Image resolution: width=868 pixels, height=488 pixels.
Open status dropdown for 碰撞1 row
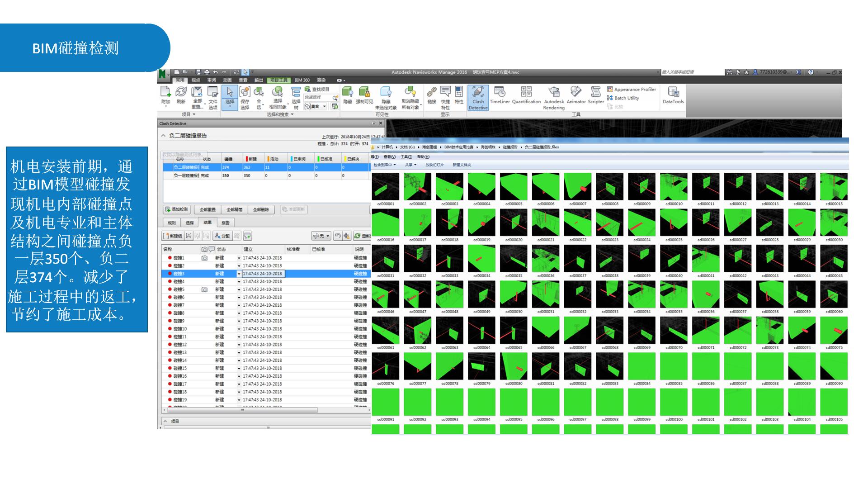click(x=239, y=258)
